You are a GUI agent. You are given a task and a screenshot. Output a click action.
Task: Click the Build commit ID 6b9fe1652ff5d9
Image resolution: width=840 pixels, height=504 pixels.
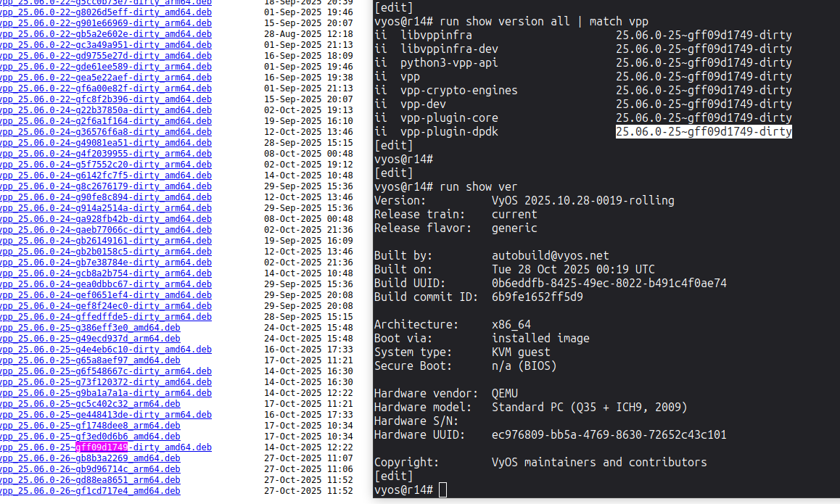[x=537, y=297]
